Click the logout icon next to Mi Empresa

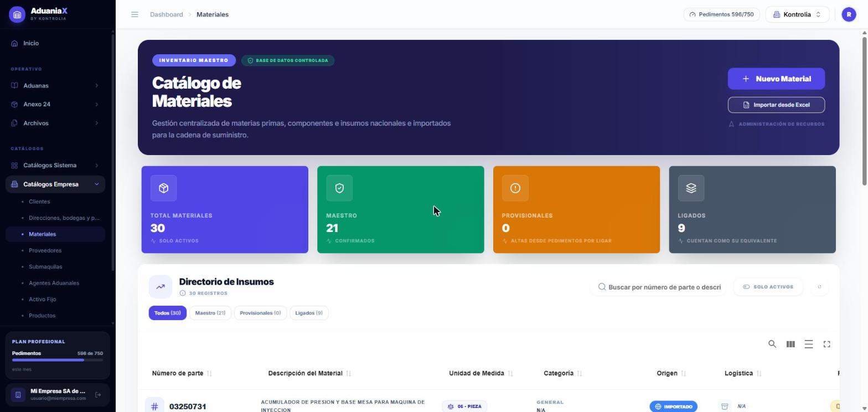(x=98, y=395)
